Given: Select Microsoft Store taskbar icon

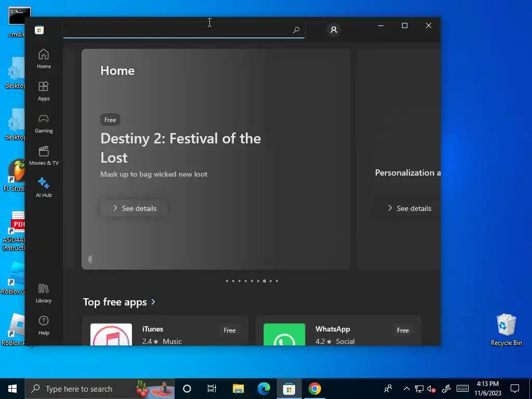Looking at the screenshot, I should 289,389.
